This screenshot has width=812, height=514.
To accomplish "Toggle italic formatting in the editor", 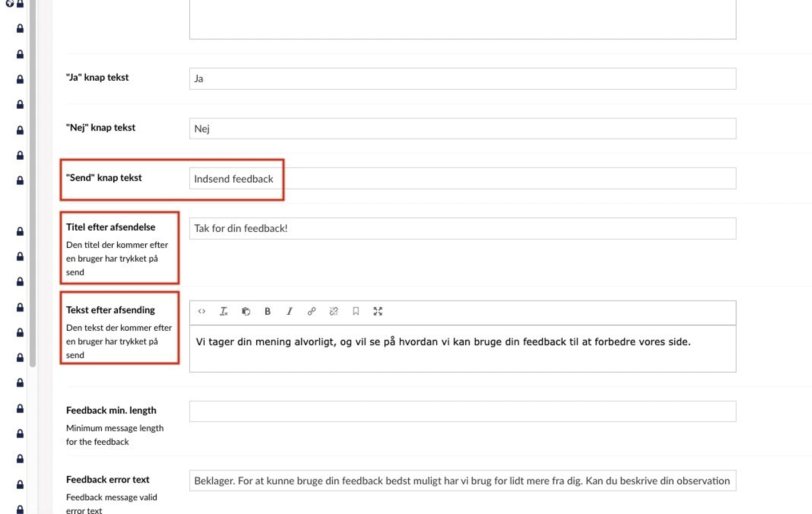I will click(x=289, y=311).
